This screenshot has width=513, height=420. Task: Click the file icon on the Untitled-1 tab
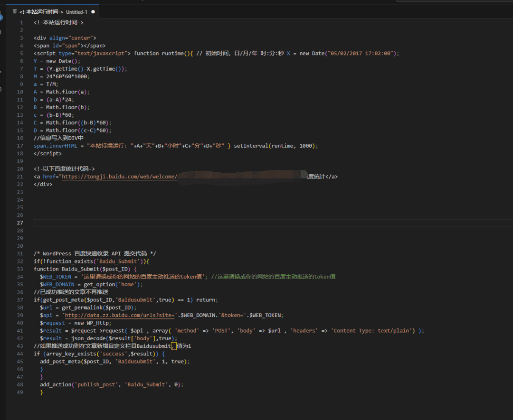click(15, 11)
